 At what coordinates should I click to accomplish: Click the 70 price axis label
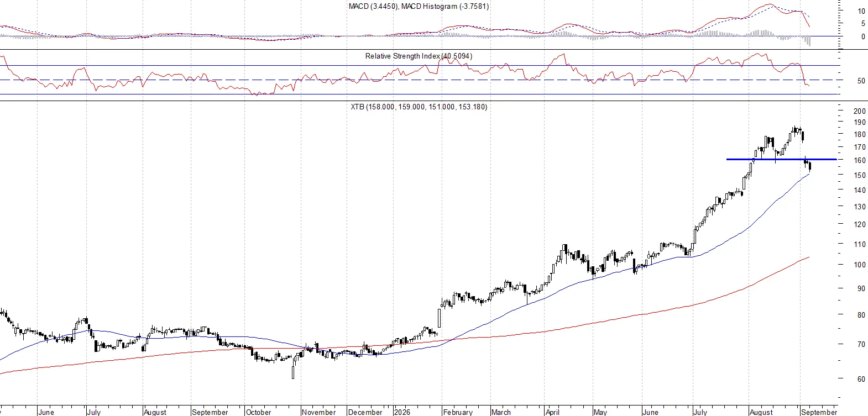click(861, 344)
